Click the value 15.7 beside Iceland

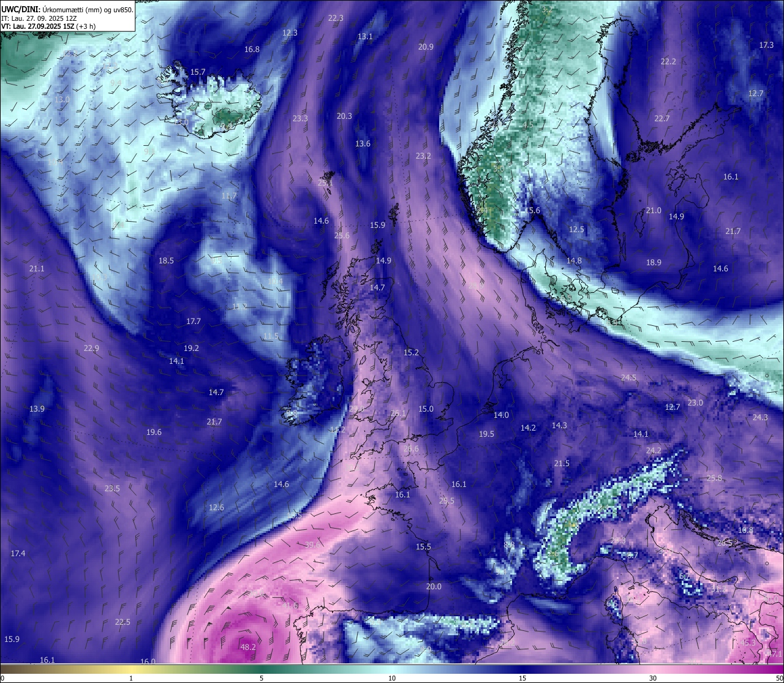198,72
